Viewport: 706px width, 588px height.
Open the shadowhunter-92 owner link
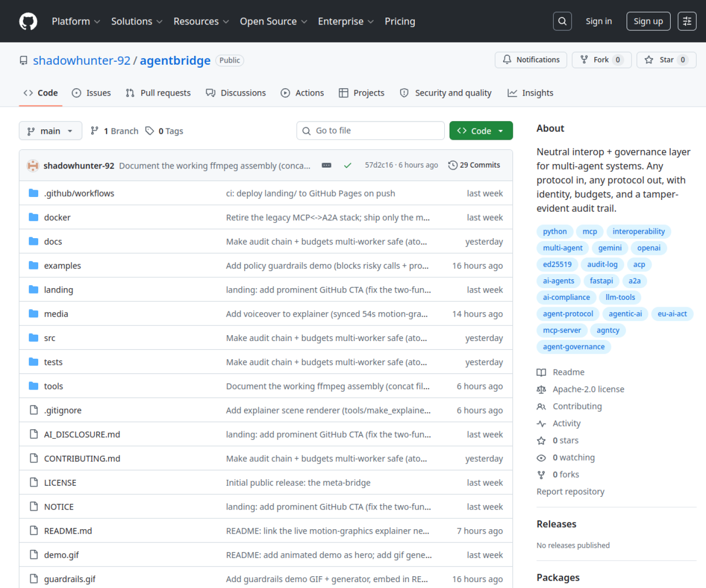[82, 60]
